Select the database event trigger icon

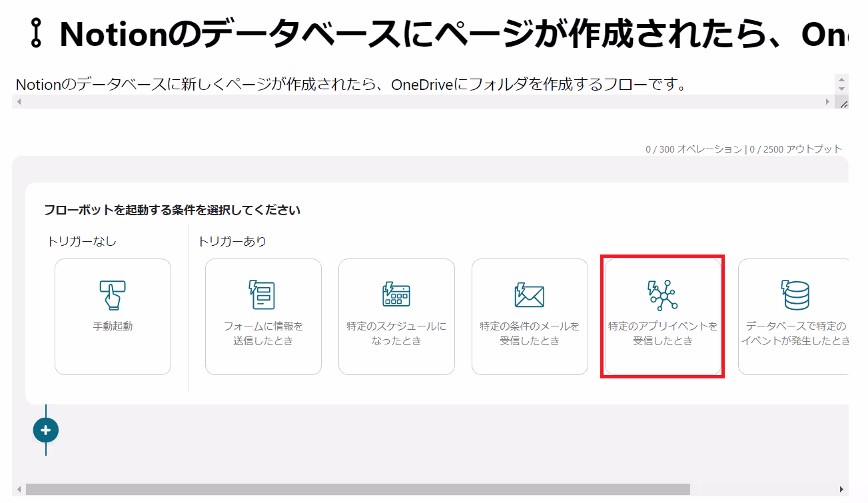pos(795,295)
